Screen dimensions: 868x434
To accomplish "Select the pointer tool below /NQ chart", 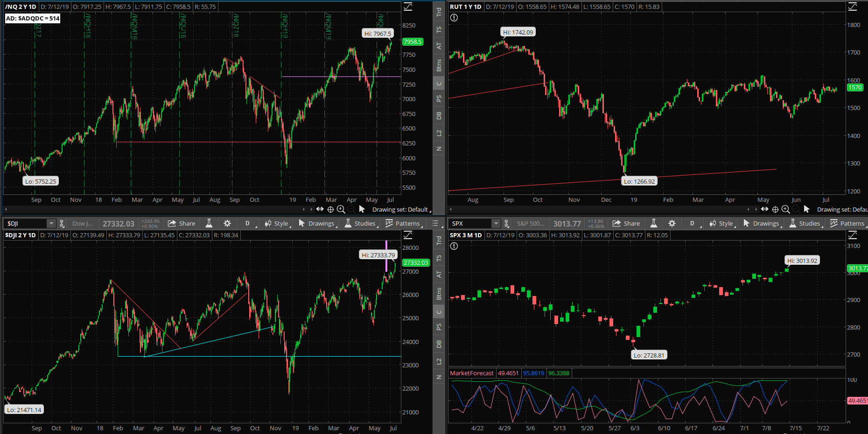I will pos(362,209).
